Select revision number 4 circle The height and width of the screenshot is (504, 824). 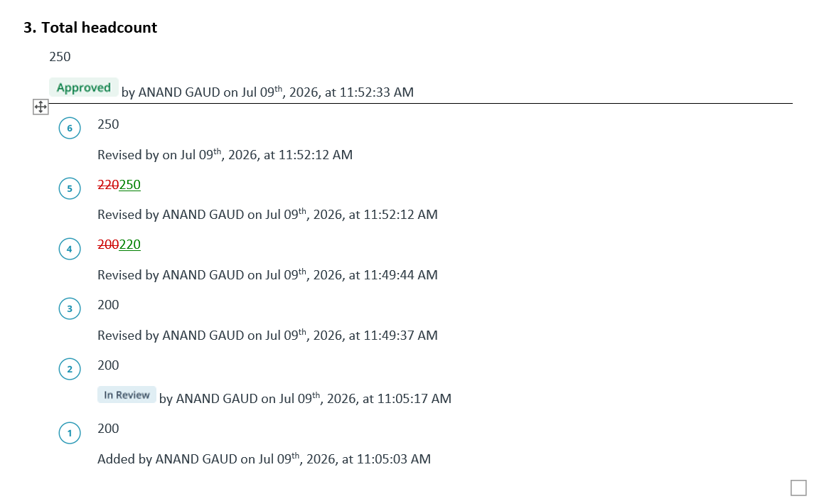coord(70,249)
